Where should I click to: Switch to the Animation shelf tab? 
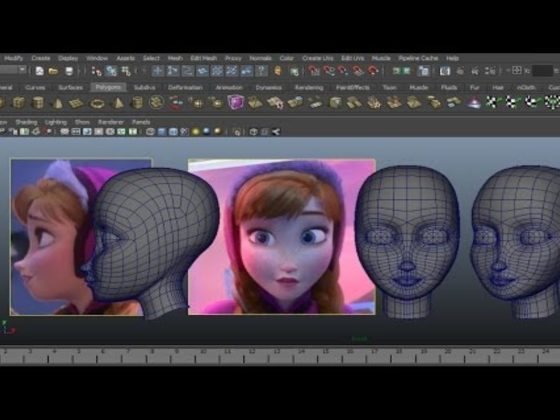pyautogui.click(x=229, y=88)
